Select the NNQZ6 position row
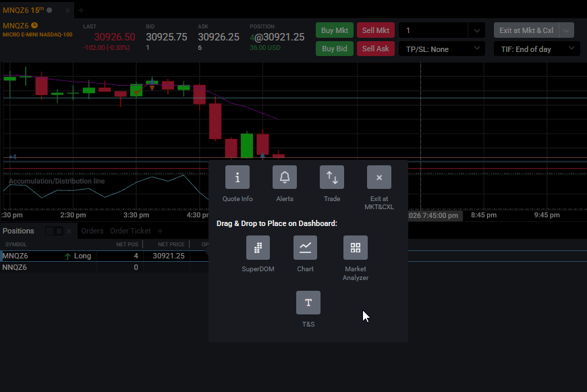This screenshot has height=392, width=587. click(105, 267)
